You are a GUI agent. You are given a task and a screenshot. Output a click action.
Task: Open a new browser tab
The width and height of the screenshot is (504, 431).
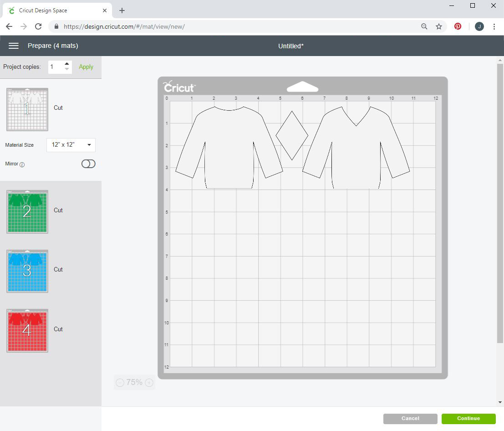pos(122,10)
